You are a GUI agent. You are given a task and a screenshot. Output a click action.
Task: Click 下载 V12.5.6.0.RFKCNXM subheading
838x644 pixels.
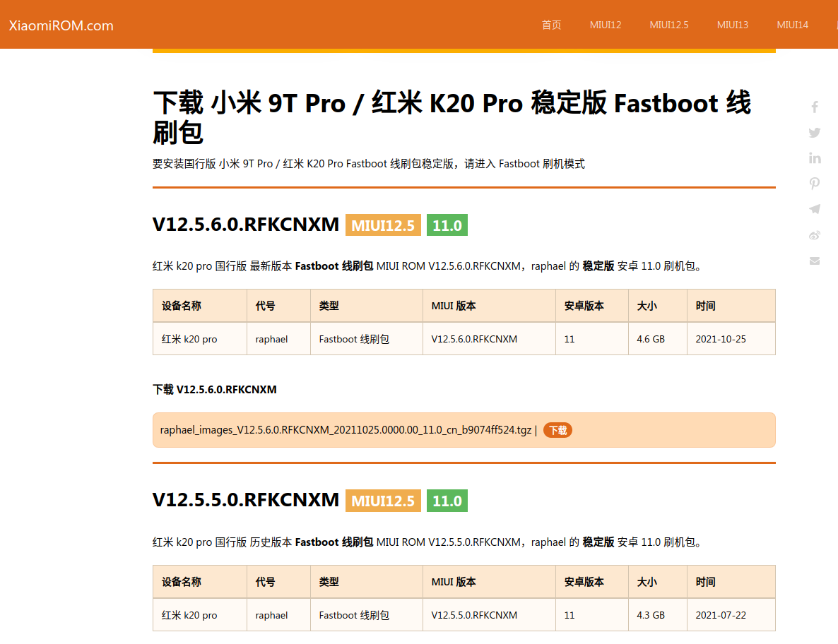coord(215,389)
